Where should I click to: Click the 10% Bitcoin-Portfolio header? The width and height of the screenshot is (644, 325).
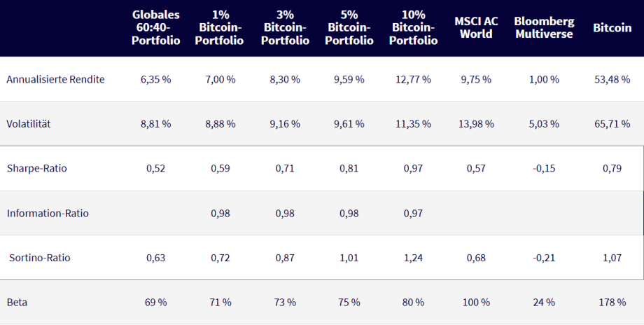pos(413,28)
